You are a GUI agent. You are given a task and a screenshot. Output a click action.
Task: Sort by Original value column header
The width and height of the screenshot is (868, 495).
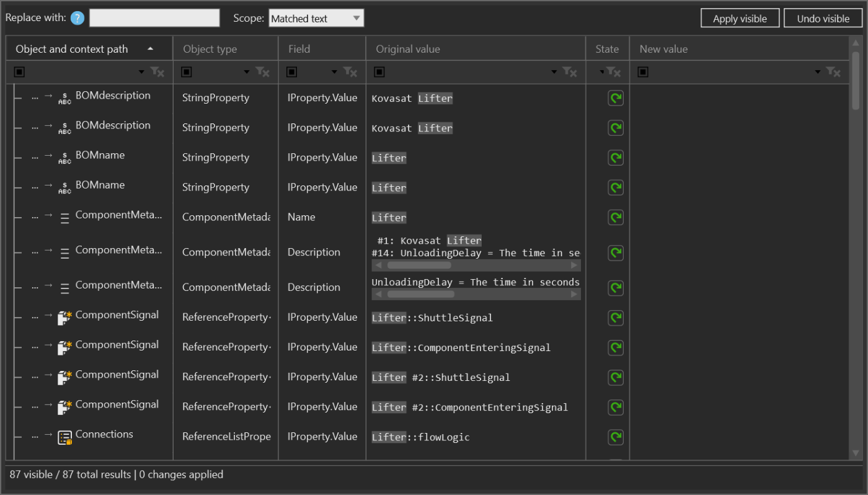476,49
